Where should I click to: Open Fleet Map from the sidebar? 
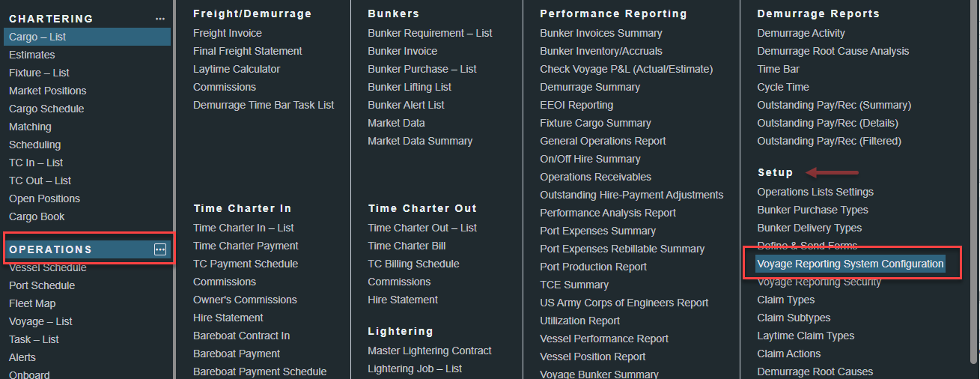tap(32, 303)
